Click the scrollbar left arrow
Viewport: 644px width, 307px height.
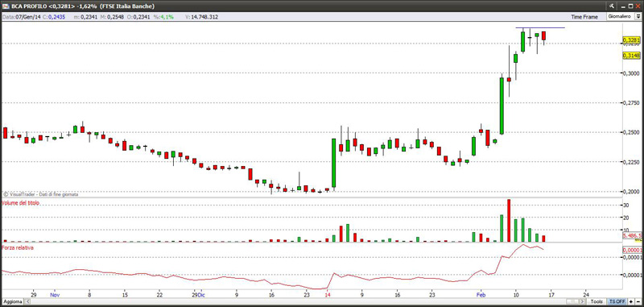pyautogui.click(x=28, y=301)
